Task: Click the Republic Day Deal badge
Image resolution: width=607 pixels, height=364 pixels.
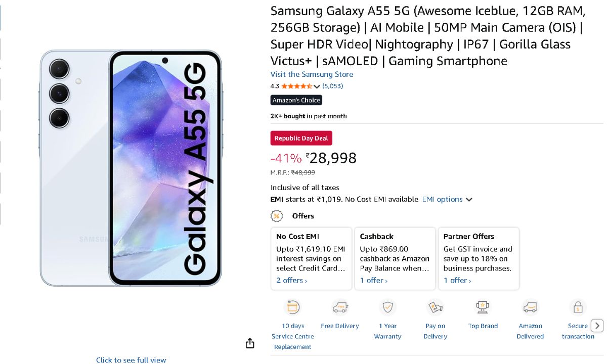Action: click(x=301, y=138)
